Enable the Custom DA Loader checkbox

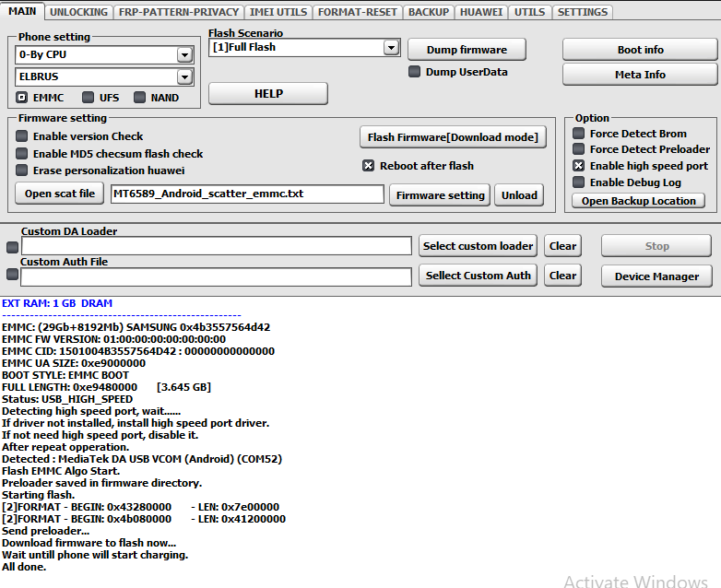tap(12, 247)
